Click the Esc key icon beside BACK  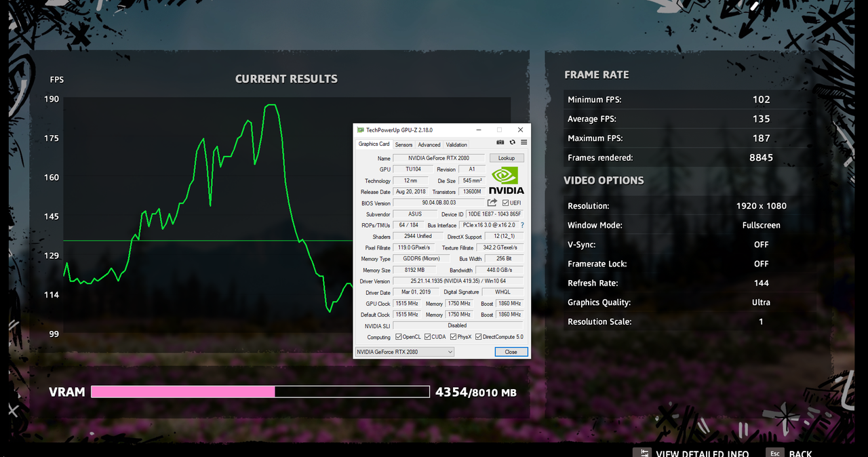[x=774, y=454]
